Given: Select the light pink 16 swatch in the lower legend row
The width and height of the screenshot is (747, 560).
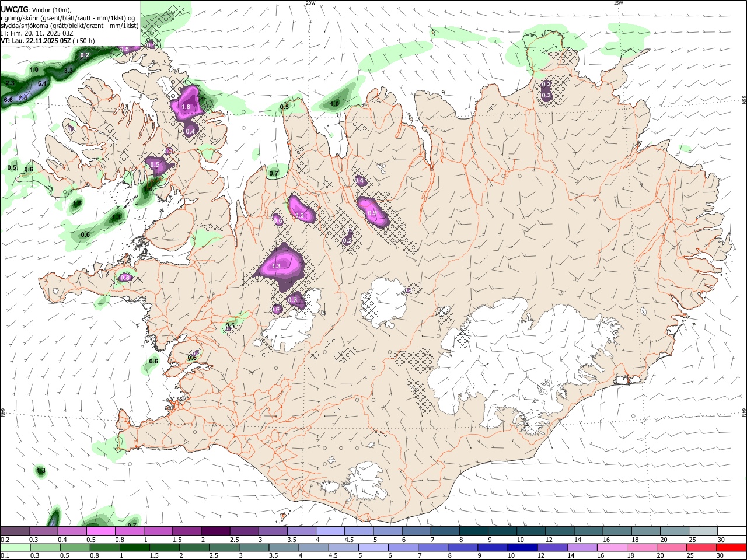Looking at the screenshot, I should point(612,548).
